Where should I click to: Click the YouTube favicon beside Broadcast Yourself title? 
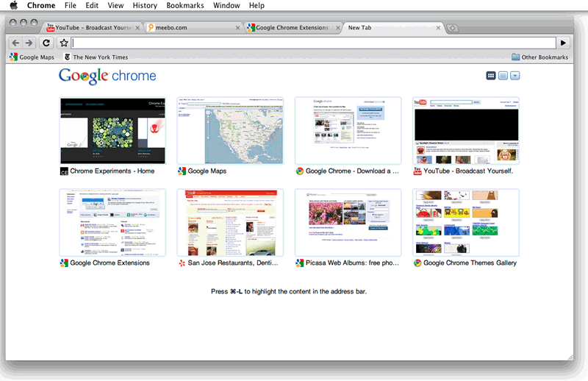click(x=417, y=171)
